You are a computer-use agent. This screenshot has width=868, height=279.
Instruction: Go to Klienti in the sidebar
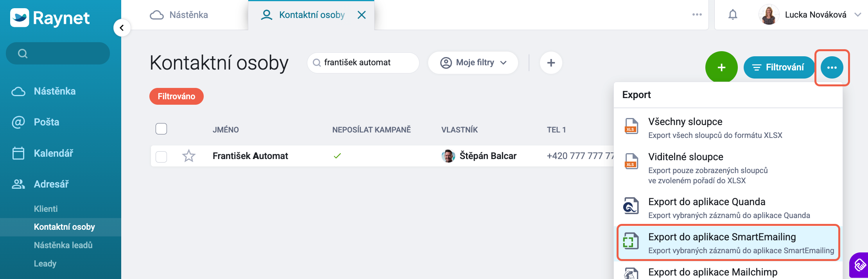(x=46, y=209)
